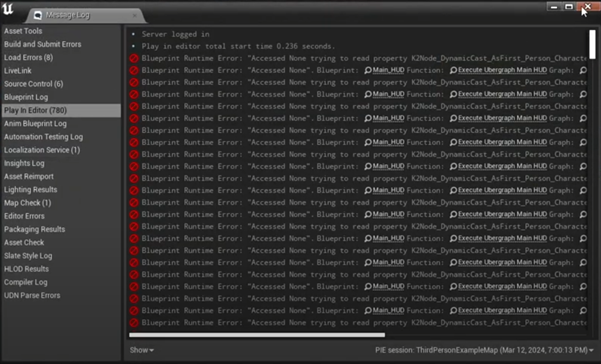Show Load Errors (8) messages
Screen dimensions: 601x364
point(28,57)
